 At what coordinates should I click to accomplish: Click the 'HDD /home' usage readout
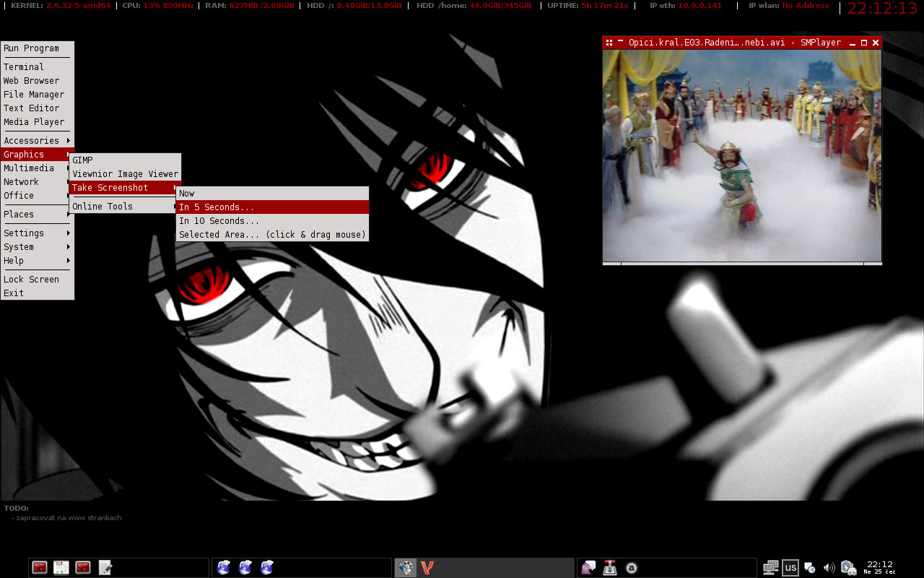point(474,6)
